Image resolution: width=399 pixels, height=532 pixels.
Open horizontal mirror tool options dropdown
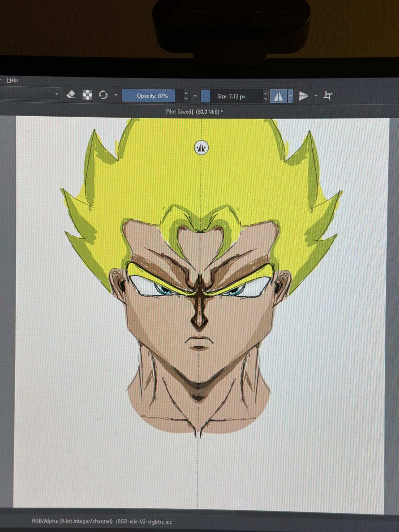pyautogui.click(x=290, y=96)
